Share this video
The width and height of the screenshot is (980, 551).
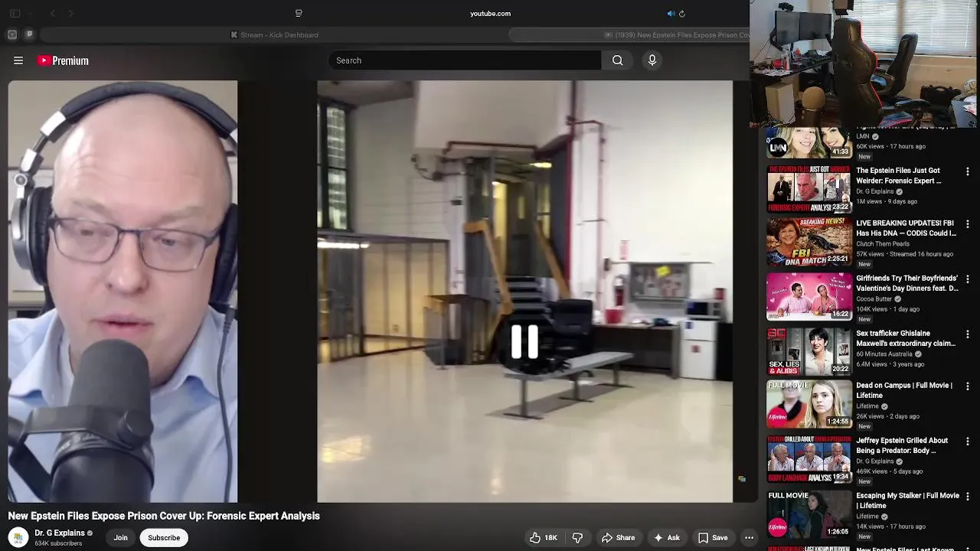pos(618,538)
